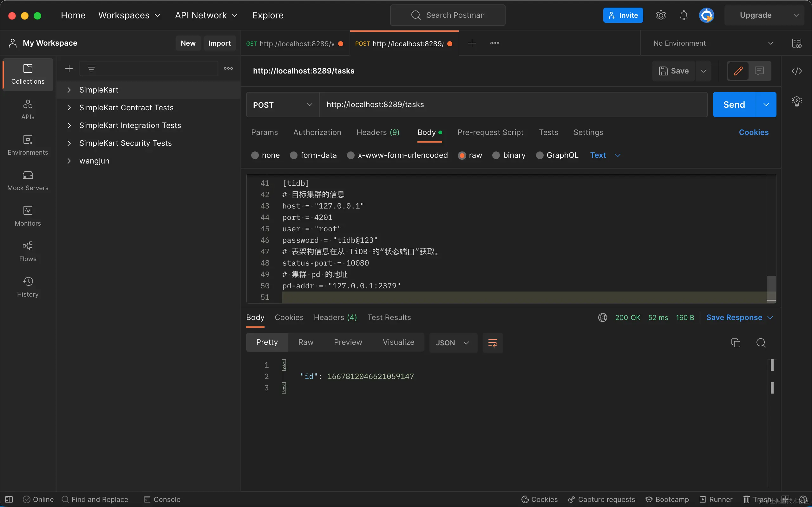Screen dimensions: 812x507
Task: Copy the response body with copy icon
Action: [736, 343]
